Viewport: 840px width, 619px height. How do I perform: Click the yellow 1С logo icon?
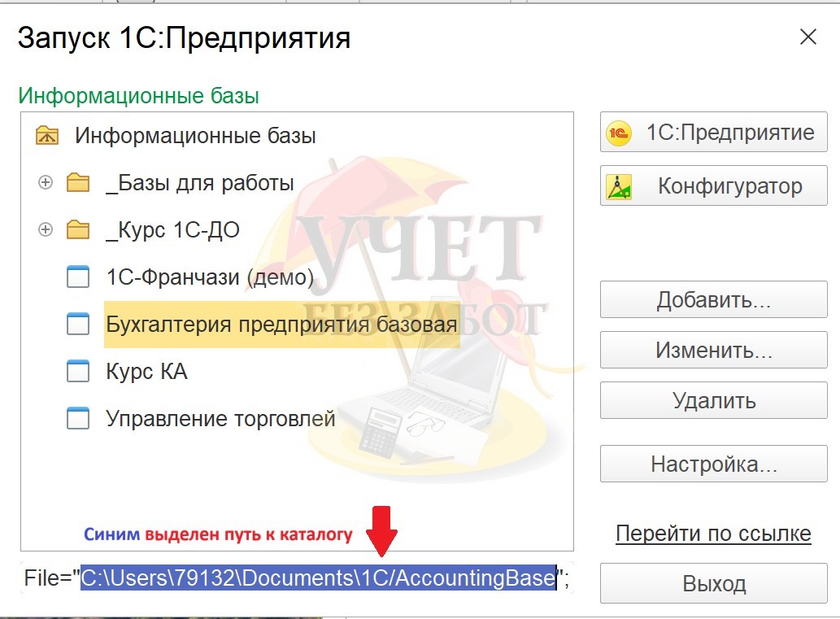[619, 133]
